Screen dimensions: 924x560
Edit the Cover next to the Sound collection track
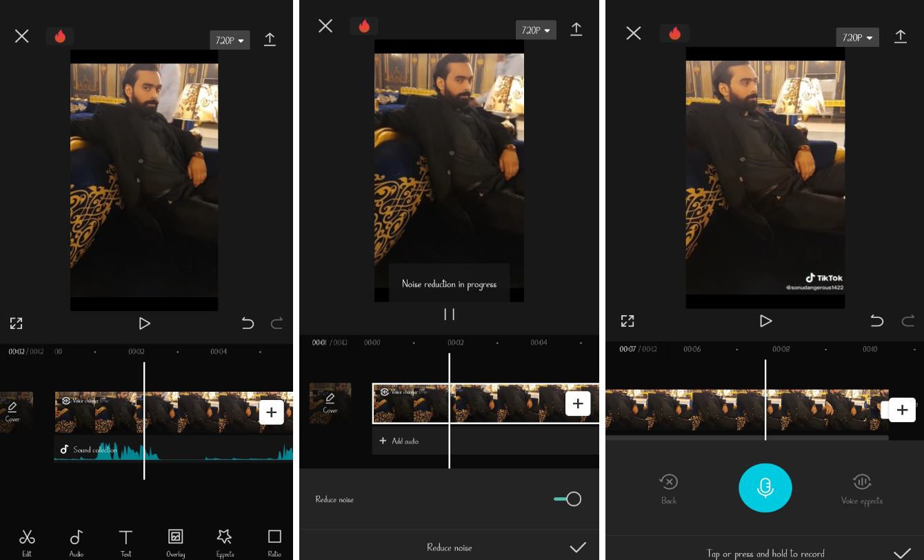point(14,412)
